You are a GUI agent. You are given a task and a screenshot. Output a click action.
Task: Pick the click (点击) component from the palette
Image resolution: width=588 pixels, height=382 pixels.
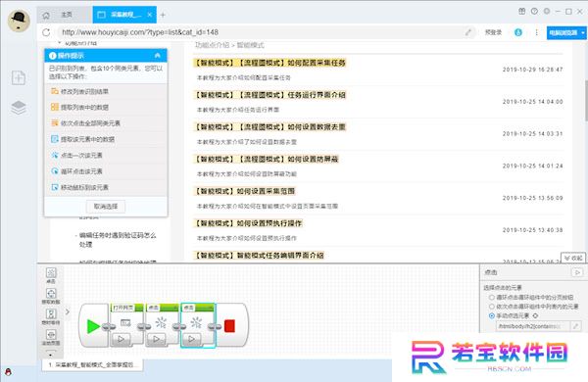(x=51, y=275)
